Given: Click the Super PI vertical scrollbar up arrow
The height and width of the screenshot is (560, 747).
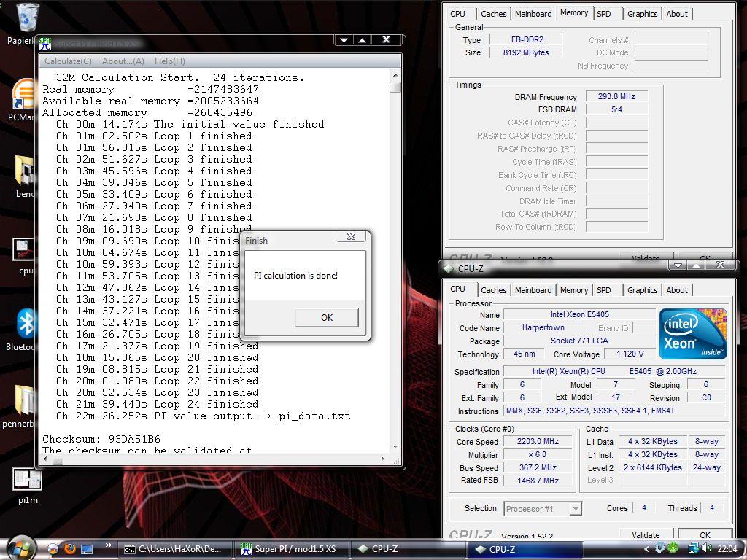Looking at the screenshot, I should tap(395, 75).
